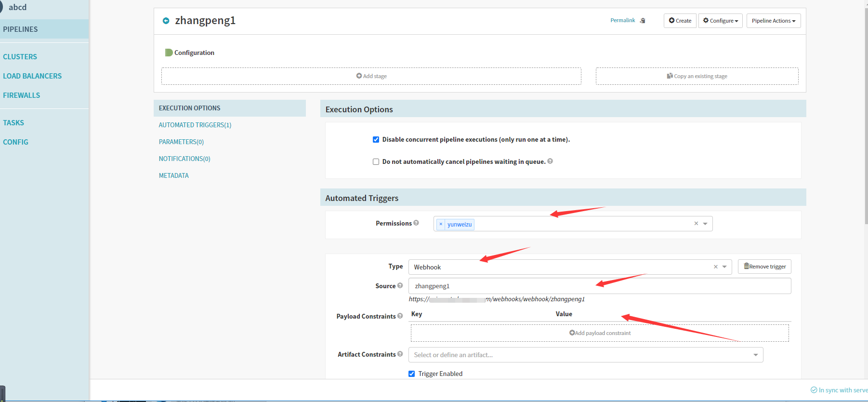Screen dimensions: 868x402
Task: Remove the yunweizu permission tag
Action: (441, 224)
